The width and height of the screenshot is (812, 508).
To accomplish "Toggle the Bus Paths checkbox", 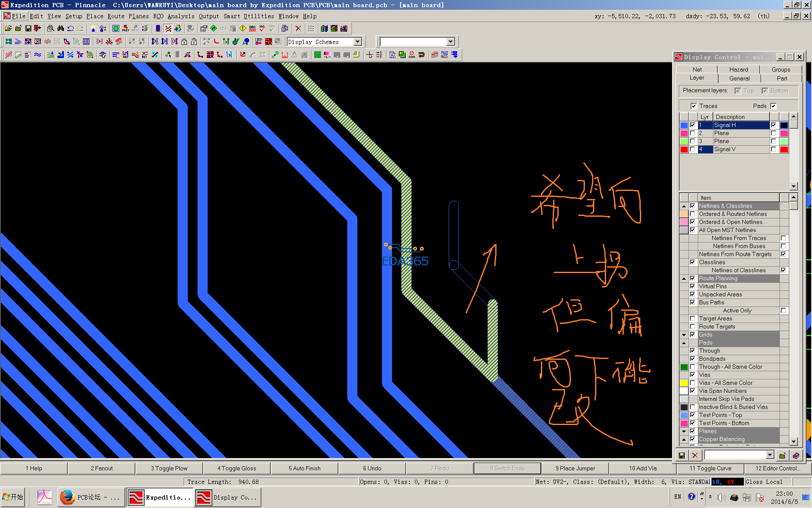I will 692,302.
